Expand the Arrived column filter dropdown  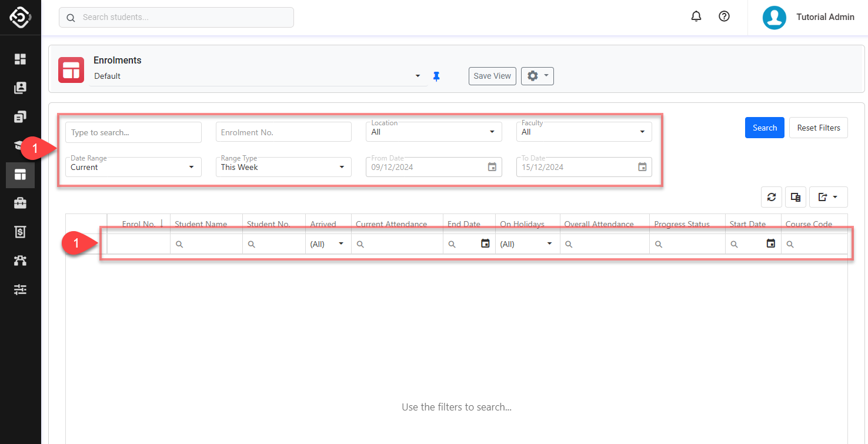tap(340, 244)
